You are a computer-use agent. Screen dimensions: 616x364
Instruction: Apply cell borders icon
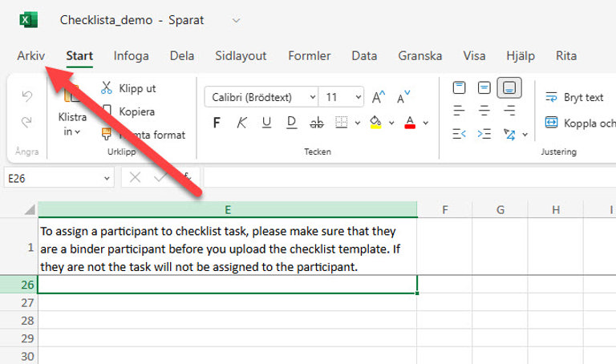(x=342, y=123)
